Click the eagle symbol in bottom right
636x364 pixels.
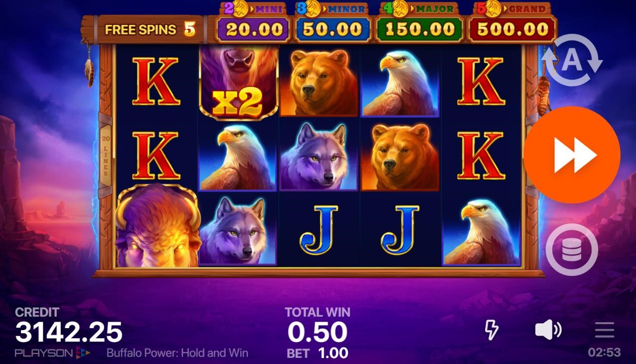click(481, 231)
